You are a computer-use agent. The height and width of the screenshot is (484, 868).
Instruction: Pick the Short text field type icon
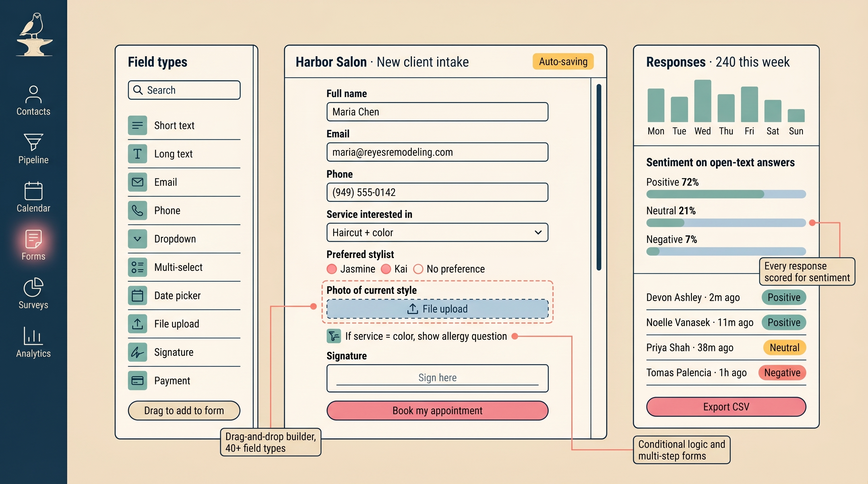click(138, 125)
